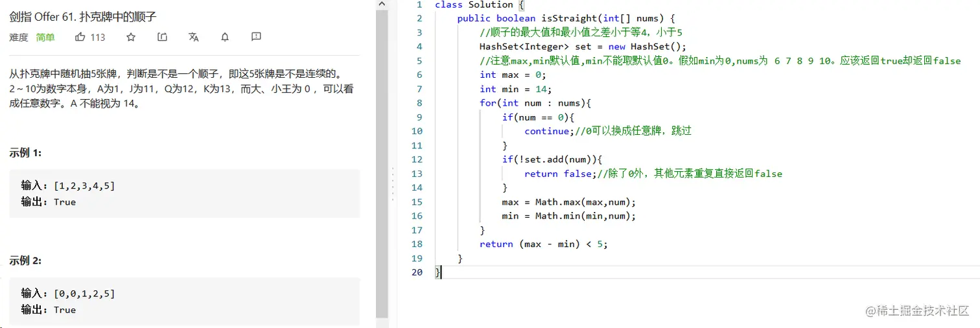Click the for(int num : nums) line

pyautogui.click(x=536, y=103)
